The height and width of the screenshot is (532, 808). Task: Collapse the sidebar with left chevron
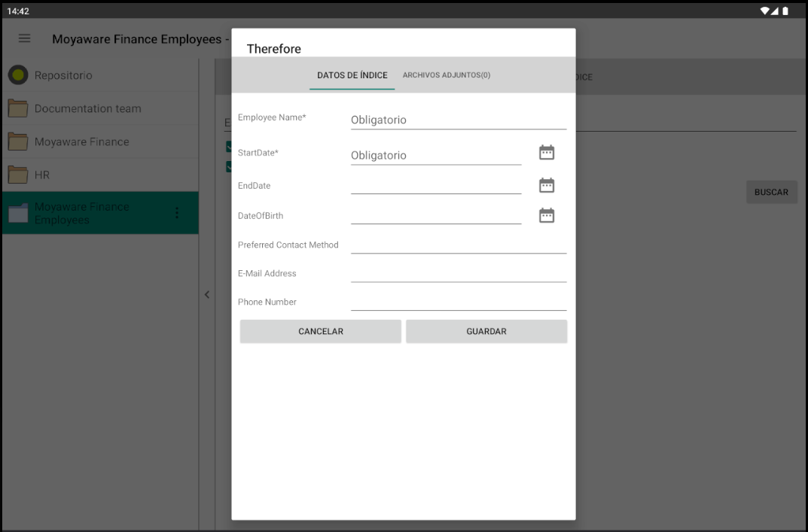click(x=207, y=295)
